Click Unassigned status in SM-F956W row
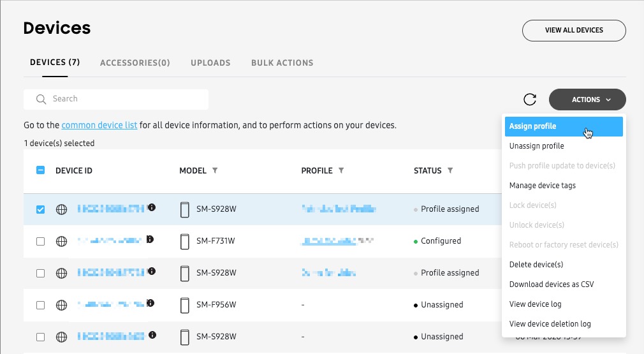644x354 pixels. coord(442,305)
